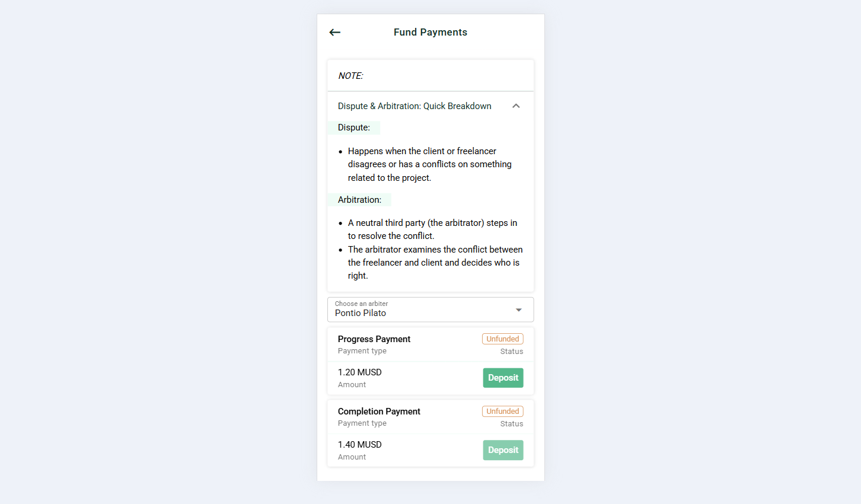Image resolution: width=861 pixels, height=504 pixels.
Task: Click the Dispute & Arbitration: Quick Breakdown header
Action: 414,106
